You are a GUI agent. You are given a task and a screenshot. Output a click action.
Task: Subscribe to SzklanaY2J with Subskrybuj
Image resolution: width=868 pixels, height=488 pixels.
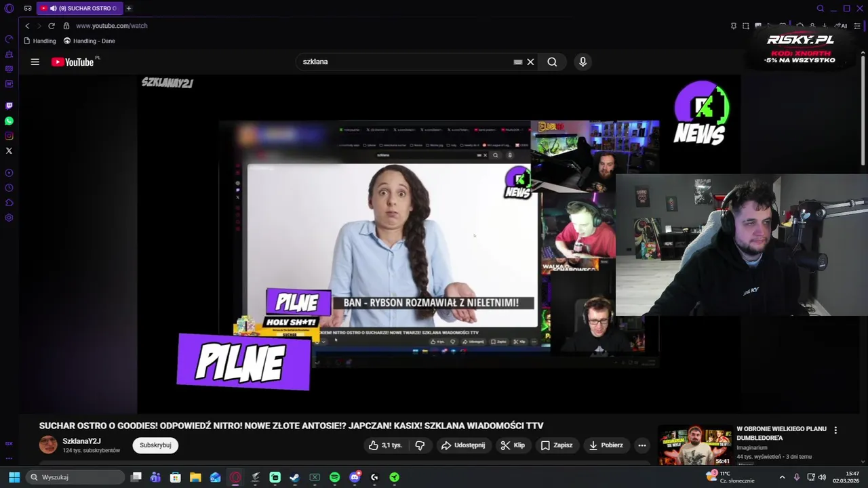155,445
